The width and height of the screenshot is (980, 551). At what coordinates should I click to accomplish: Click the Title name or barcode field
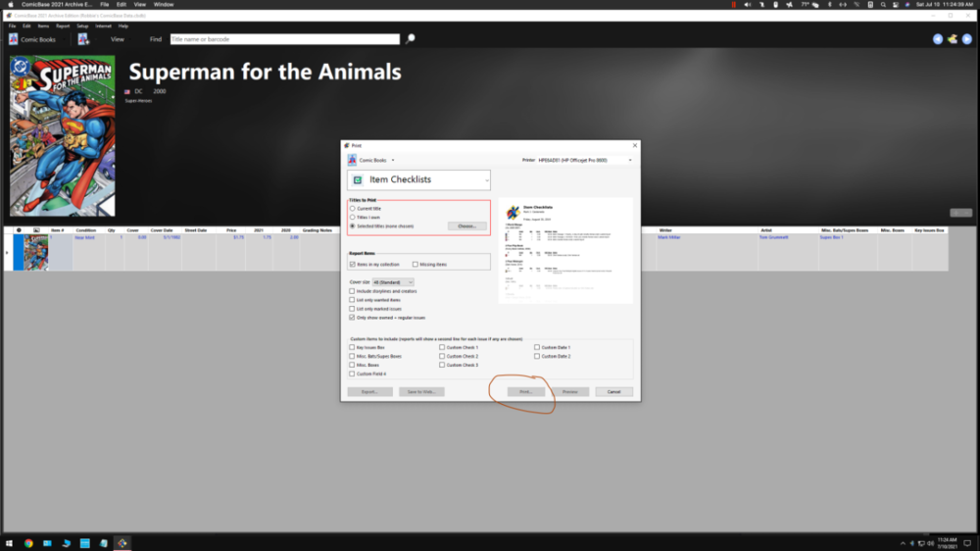pyautogui.click(x=284, y=39)
